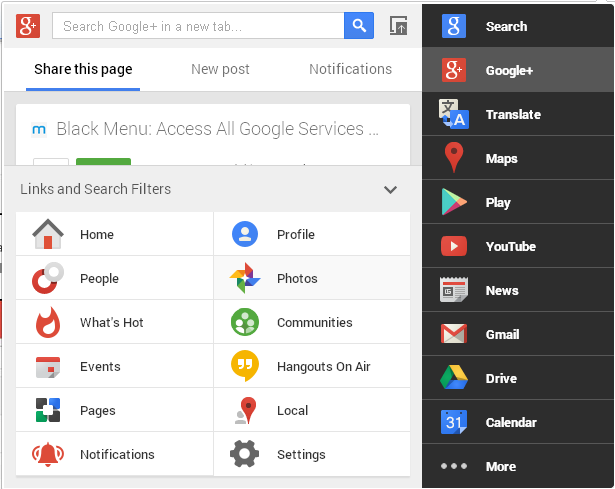Select the YouTube sidebar icon
615x489 pixels.
click(455, 247)
